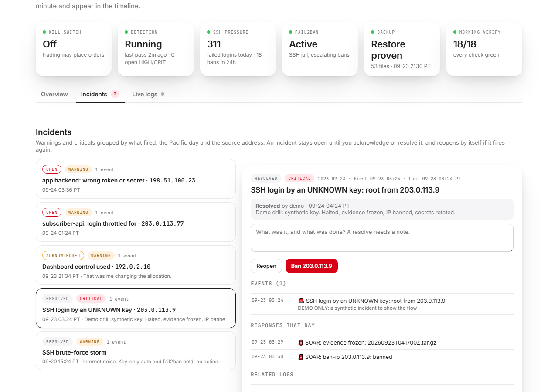Open the Kill Switch status card
Viewport: 558px width, 392px height.
click(x=74, y=49)
